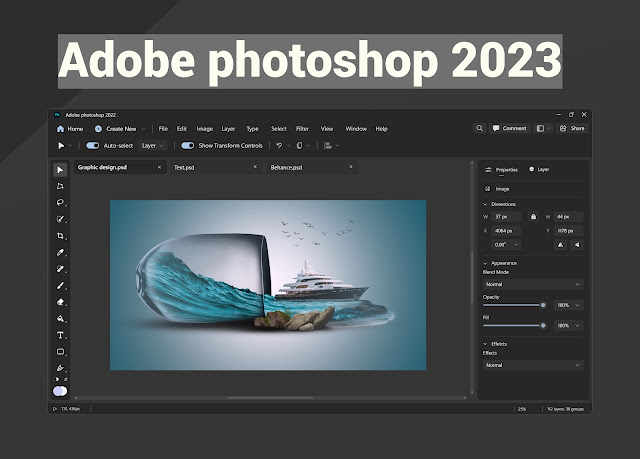Toggle Show Transform Controls switch
Viewport: 640px width, 459px height.
(188, 146)
